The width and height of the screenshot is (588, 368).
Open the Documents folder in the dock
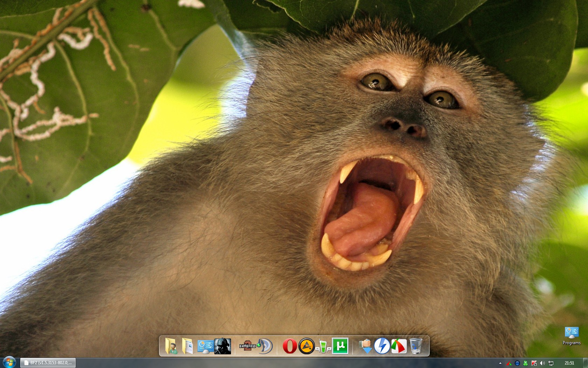click(x=188, y=346)
